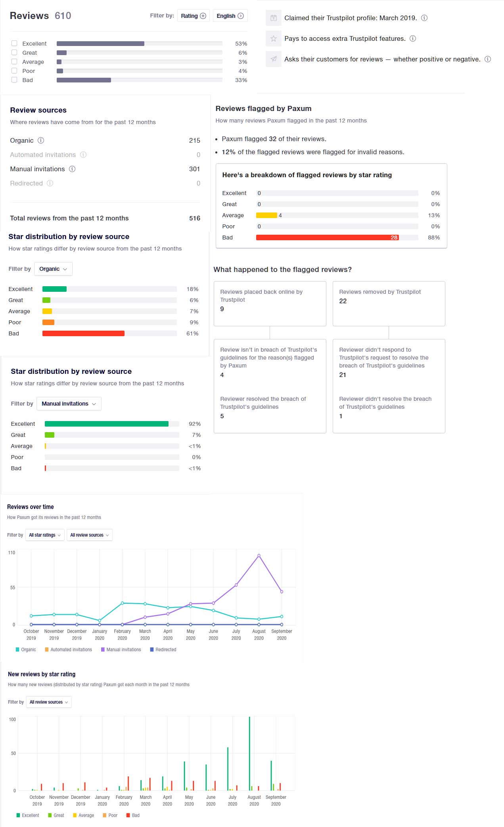Open the info icon next to Automated invitations
This screenshot has width=504, height=827.
pyautogui.click(x=83, y=155)
